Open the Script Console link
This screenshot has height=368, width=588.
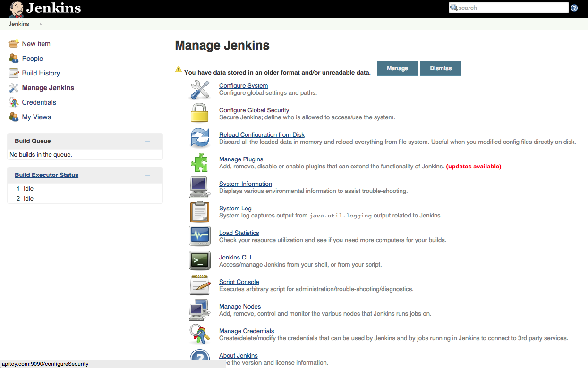coord(239,282)
